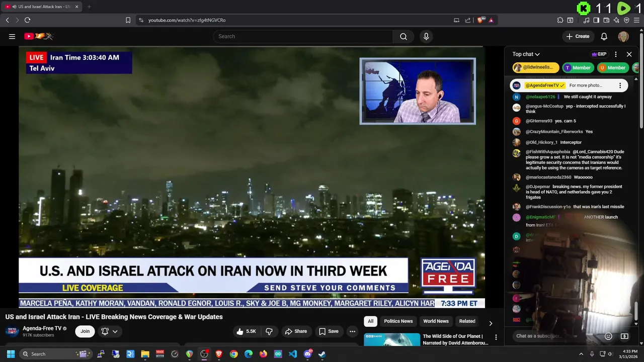Image resolution: width=644 pixels, height=362 pixels.
Task: Open the Brave Rewards triangle icon
Action: click(491, 20)
